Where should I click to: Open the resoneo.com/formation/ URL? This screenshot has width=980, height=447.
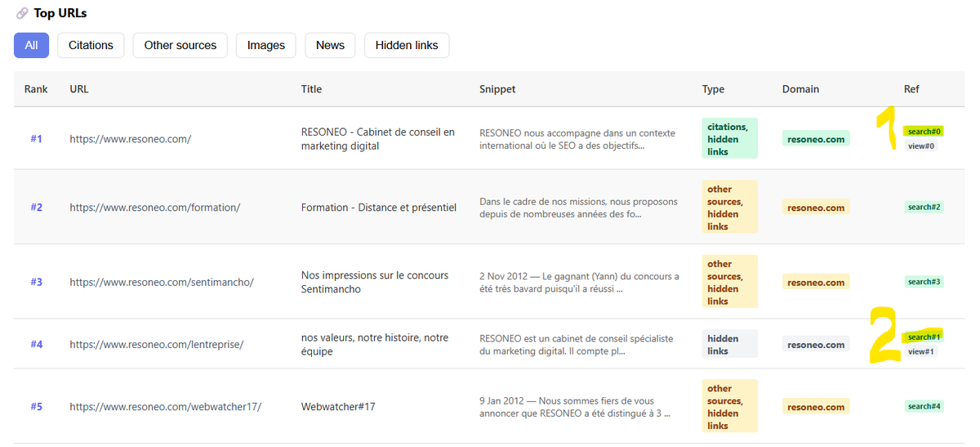pyautogui.click(x=155, y=208)
